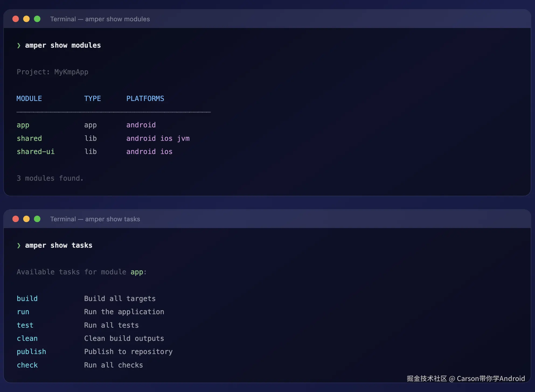Click the PLATFORMS column header
The image size is (535, 392).
coord(145,99)
